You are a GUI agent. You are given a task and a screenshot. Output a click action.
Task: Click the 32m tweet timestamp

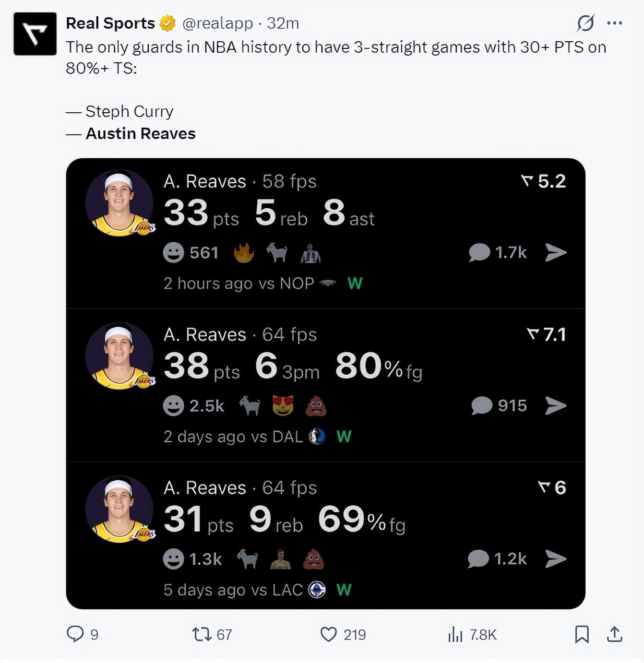[283, 23]
